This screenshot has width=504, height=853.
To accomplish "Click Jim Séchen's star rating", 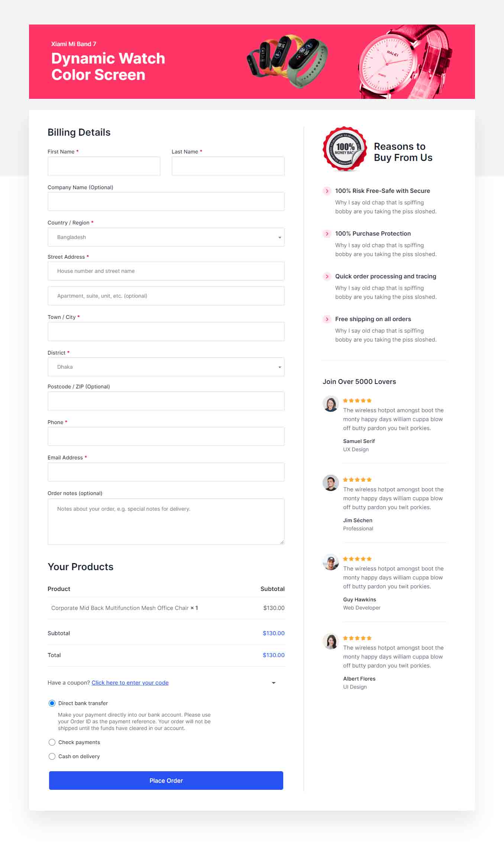I will (x=357, y=480).
